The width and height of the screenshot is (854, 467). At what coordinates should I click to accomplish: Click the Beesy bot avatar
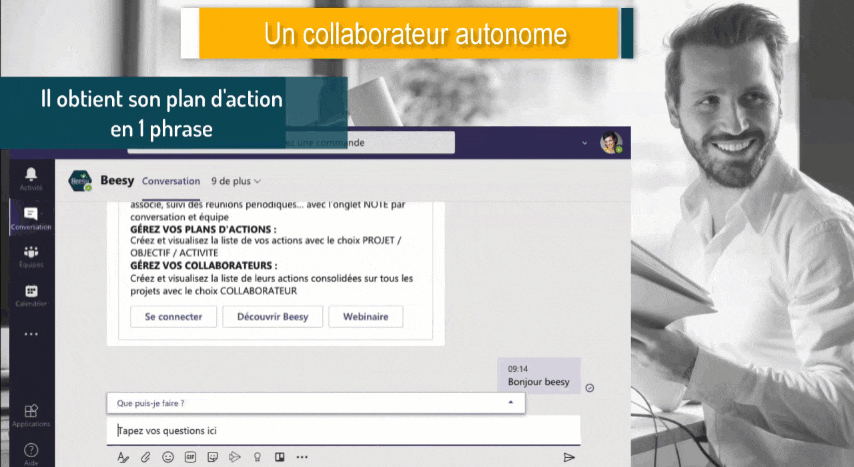(80, 181)
